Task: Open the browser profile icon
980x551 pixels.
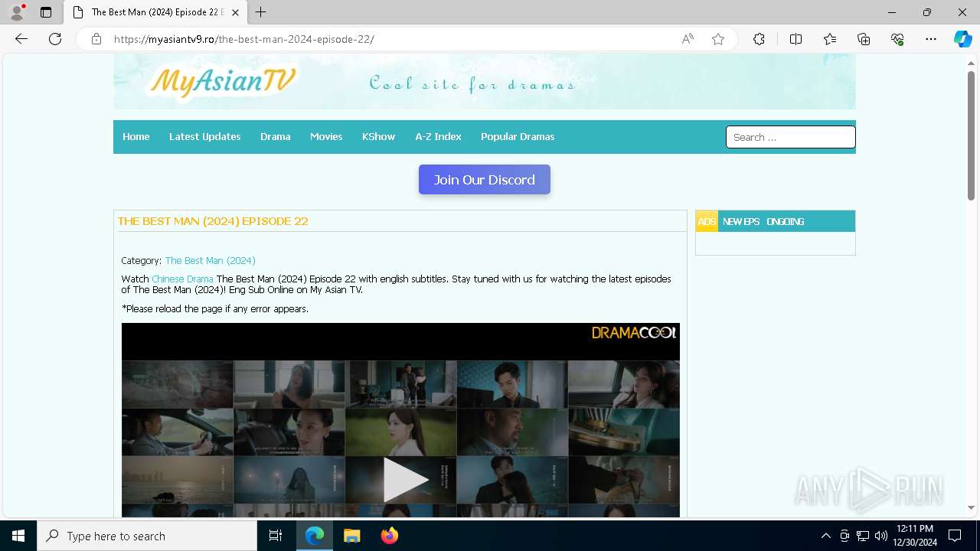Action: [17, 12]
